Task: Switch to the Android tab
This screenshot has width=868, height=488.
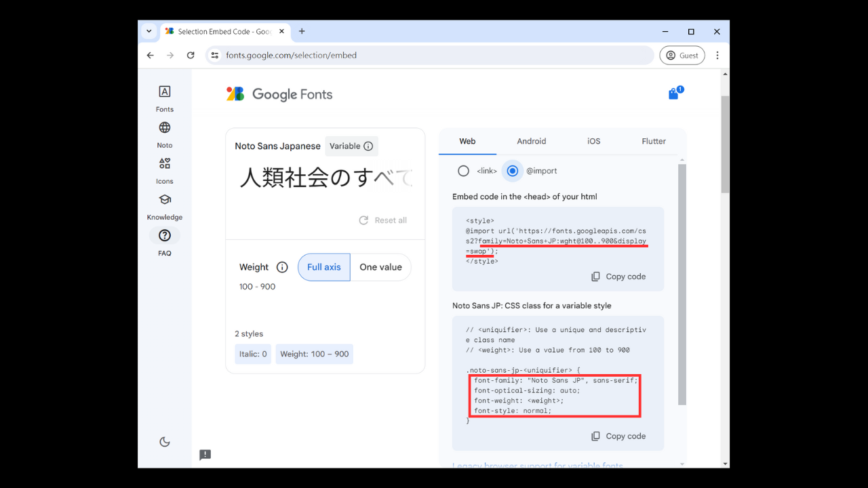Action: point(531,141)
